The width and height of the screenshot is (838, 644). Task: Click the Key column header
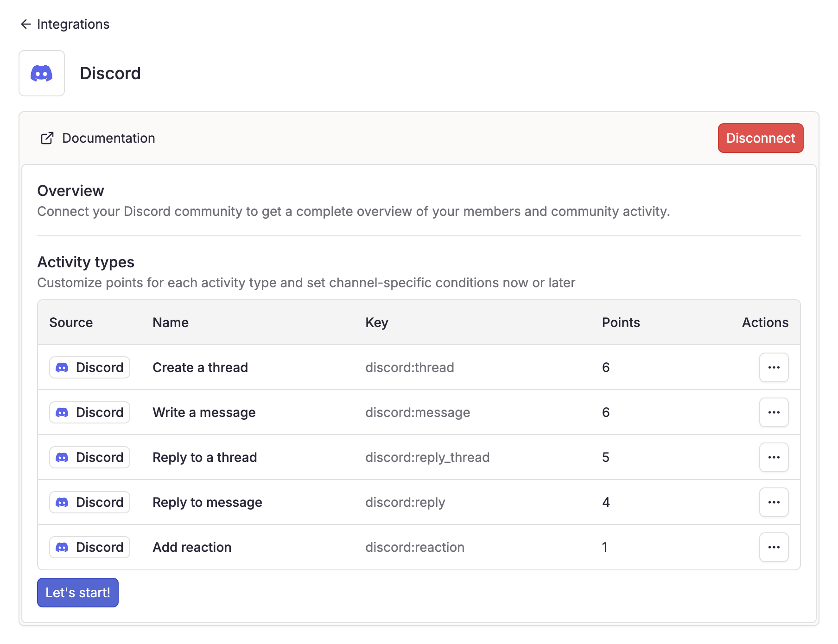pyautogui.click(x=377, y=322)
